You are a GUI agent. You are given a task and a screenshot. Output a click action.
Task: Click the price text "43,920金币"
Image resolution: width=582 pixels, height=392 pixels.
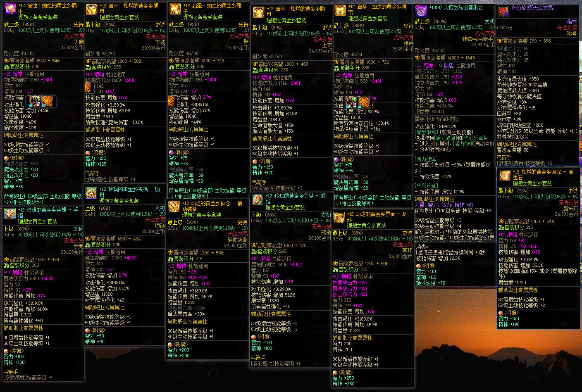pyautogui.click(x=483, y=45)
